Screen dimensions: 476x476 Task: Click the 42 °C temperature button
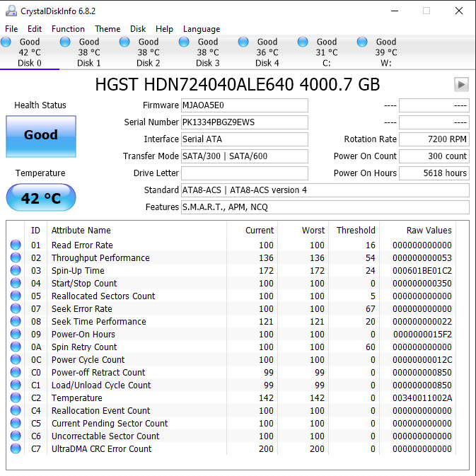(41, 197)
